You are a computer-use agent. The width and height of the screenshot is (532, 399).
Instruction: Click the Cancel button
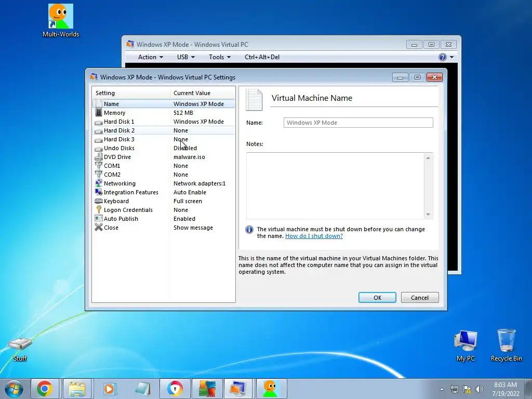pyautogui.click(x=420, y=298)
